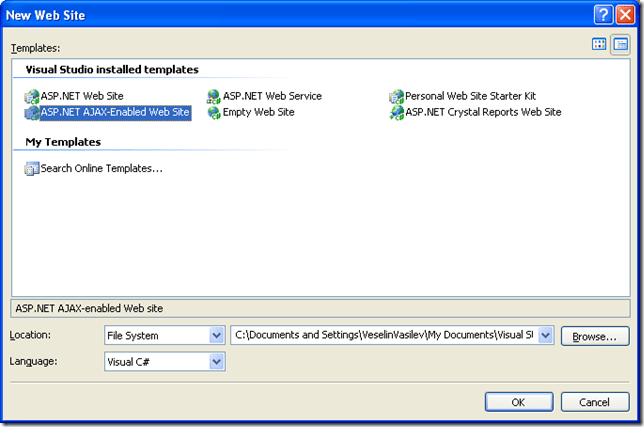Close the New Web Site dialog
Screen dimensions: 644x427
pyautogui.click(x=626, y=15)
